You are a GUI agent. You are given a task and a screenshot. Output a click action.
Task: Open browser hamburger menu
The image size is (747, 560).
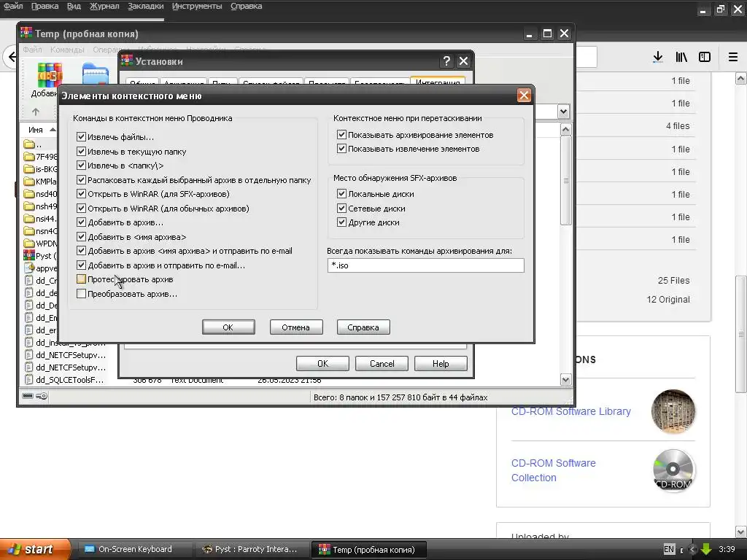(x=733, y=57)
